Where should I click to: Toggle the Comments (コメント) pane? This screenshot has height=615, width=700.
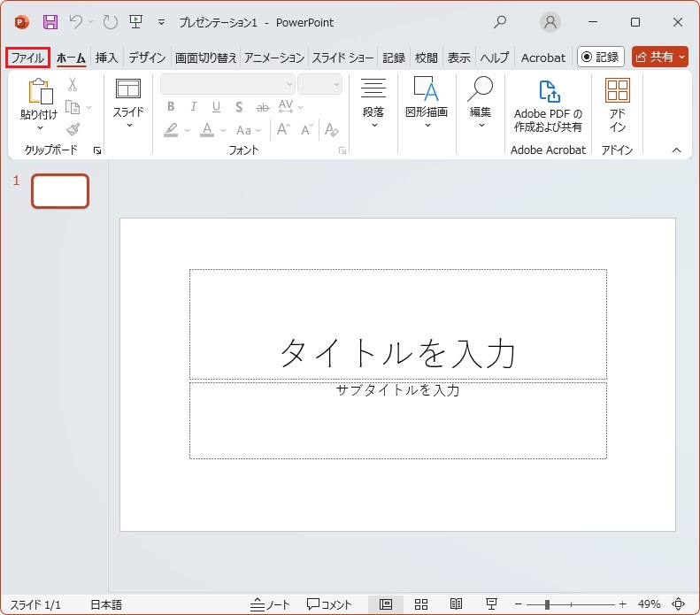pyautogui.click(x=329, y=604)
